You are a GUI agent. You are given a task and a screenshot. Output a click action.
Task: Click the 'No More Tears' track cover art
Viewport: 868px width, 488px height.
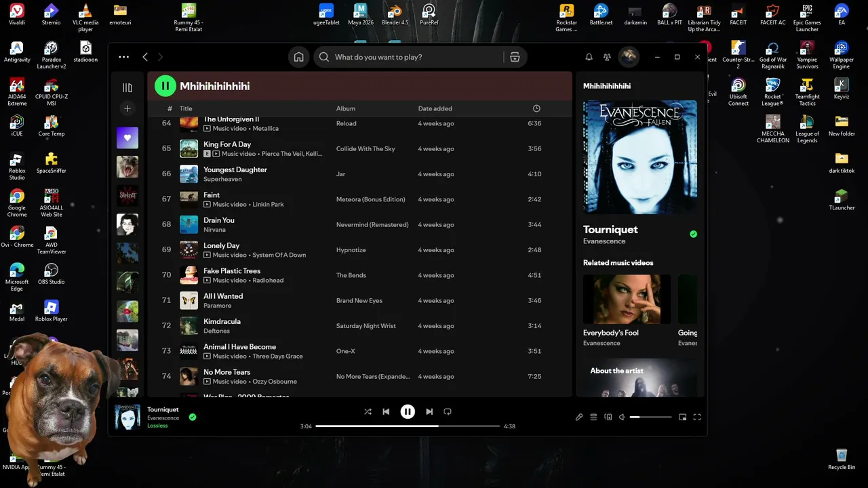tap(189, 376)
